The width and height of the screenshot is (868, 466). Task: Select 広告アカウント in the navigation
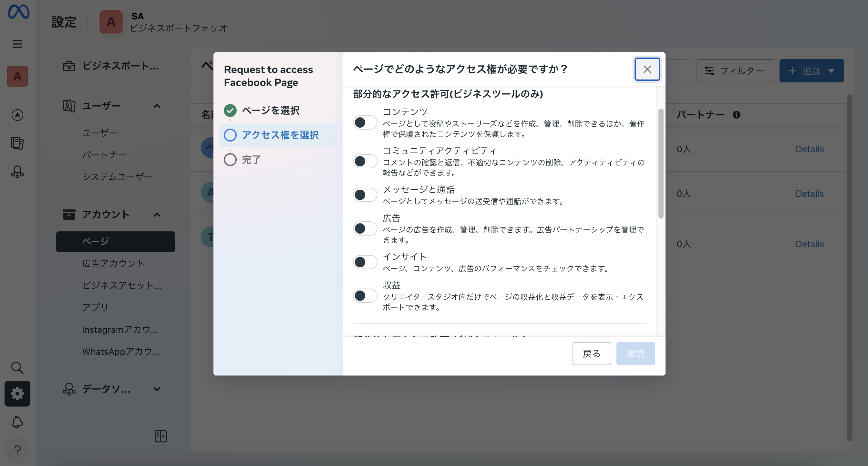[x=113, y=263]
